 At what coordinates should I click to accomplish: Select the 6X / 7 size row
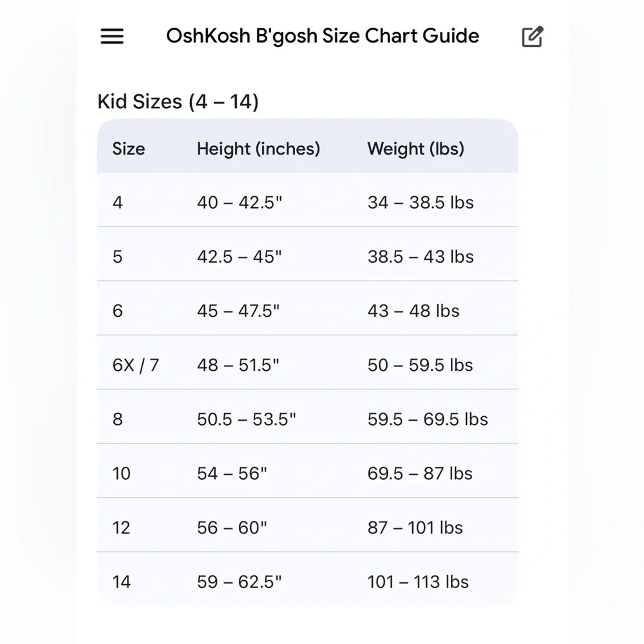[x=308, y=362]
